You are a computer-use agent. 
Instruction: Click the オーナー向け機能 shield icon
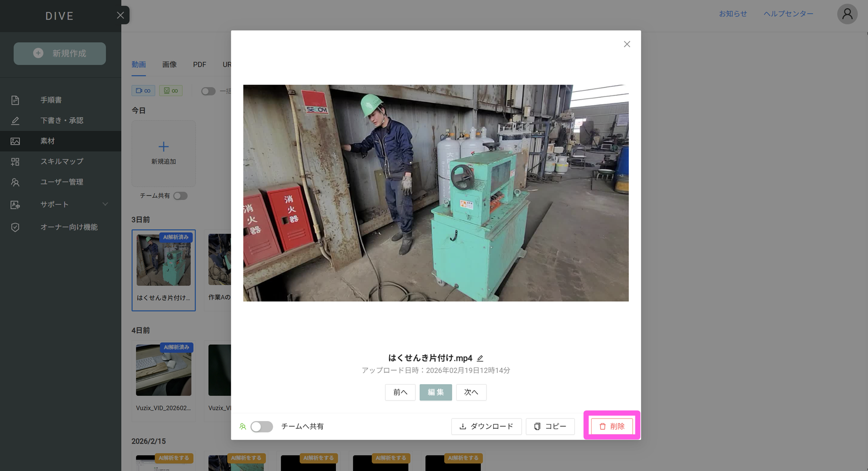15,227
